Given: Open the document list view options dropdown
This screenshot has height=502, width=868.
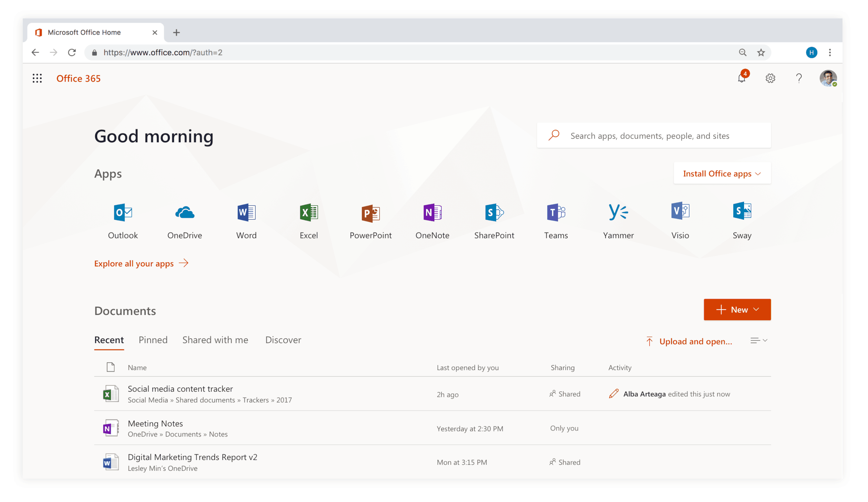Looking at the screenshot, I should (x=759, y=341).
